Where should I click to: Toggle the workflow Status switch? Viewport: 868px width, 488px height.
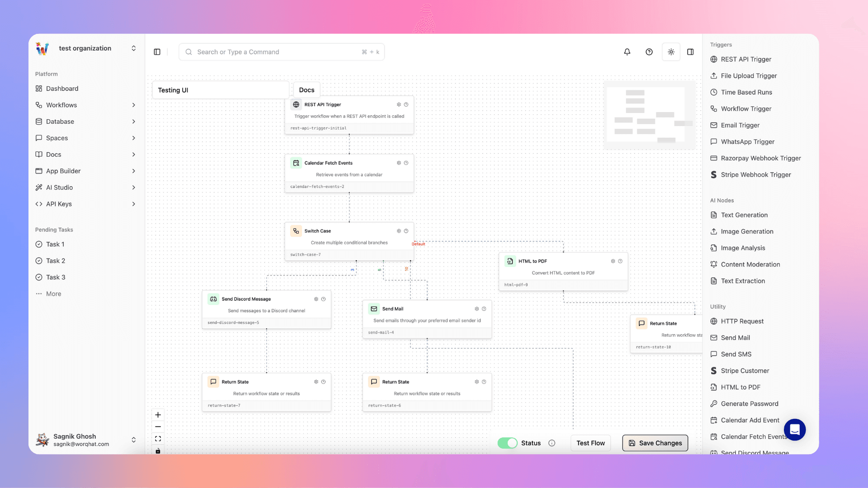click(x=507, y=443)
